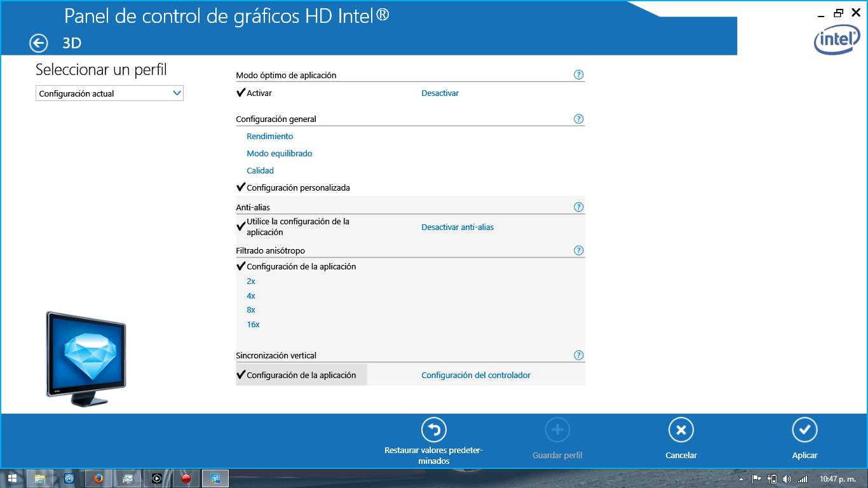This screenshot has height=488, width=868.
Task: Click the power/battery tray icon
Action: 772,479
